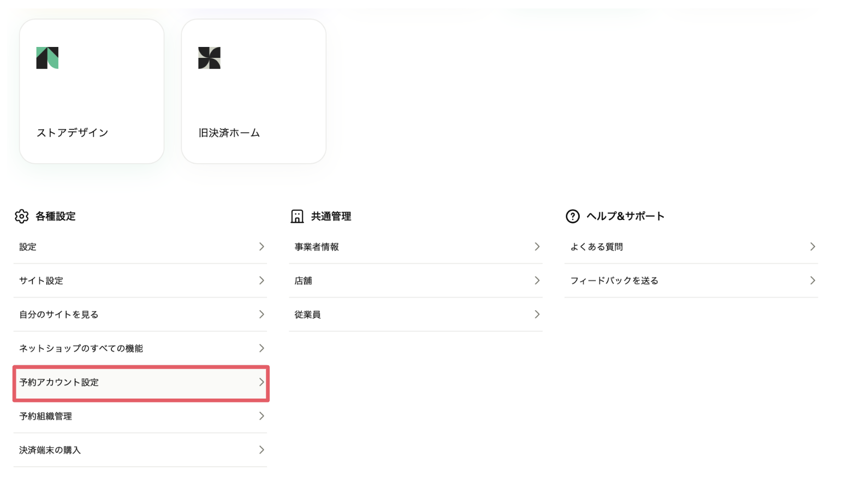
Task: Open 自分のサイトを見る
Action: point(59,314)
